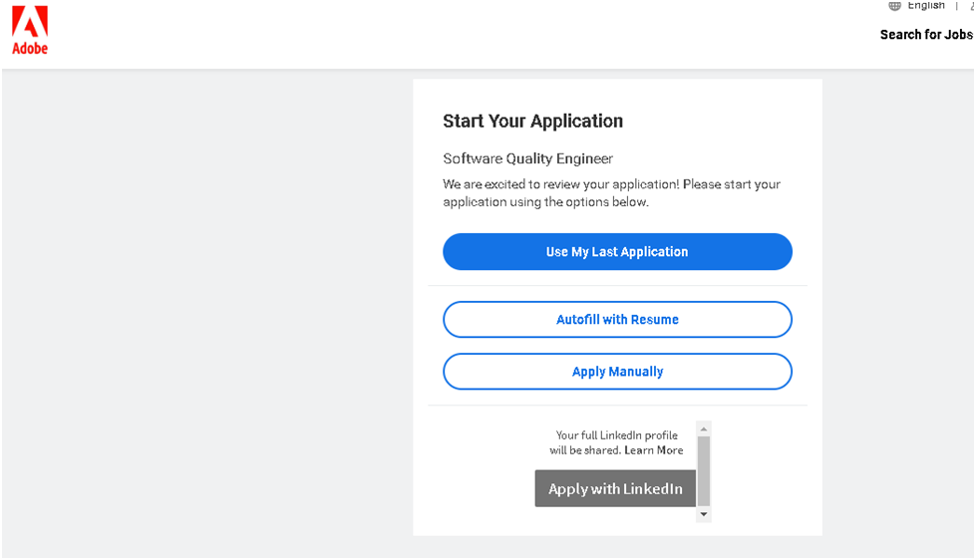Click the LinkedIn frame scrollbar thumb
The width and height of the screenshot is (976, 560).
[x=704, y=471]
